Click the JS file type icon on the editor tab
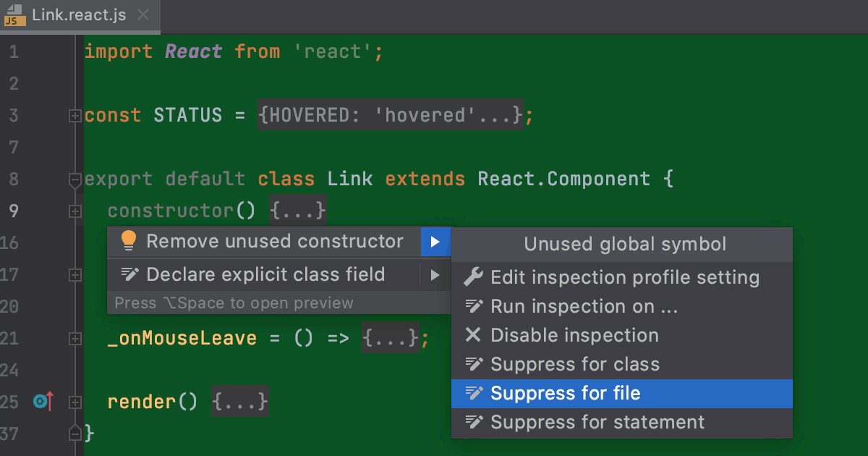 coord(14,15)
